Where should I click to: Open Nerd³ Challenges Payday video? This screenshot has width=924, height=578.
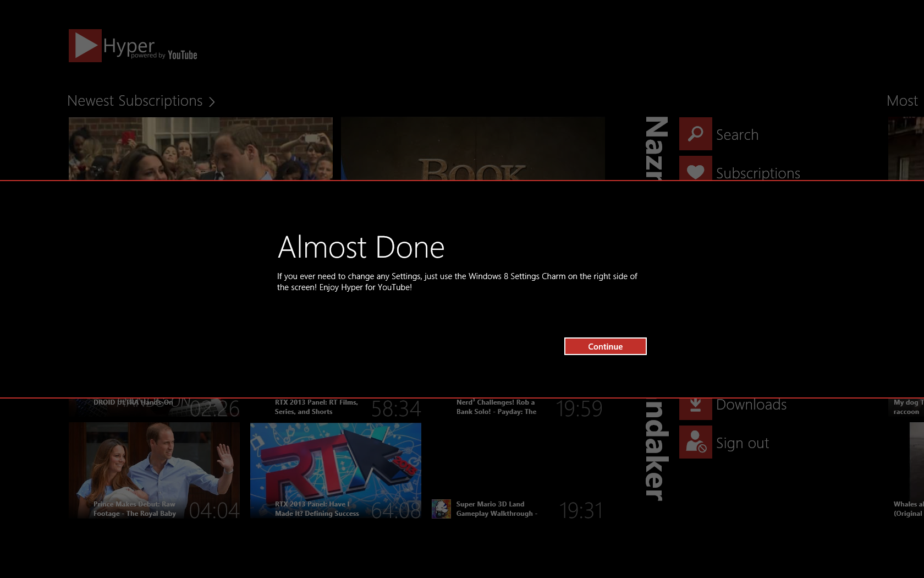click(496, 407)
